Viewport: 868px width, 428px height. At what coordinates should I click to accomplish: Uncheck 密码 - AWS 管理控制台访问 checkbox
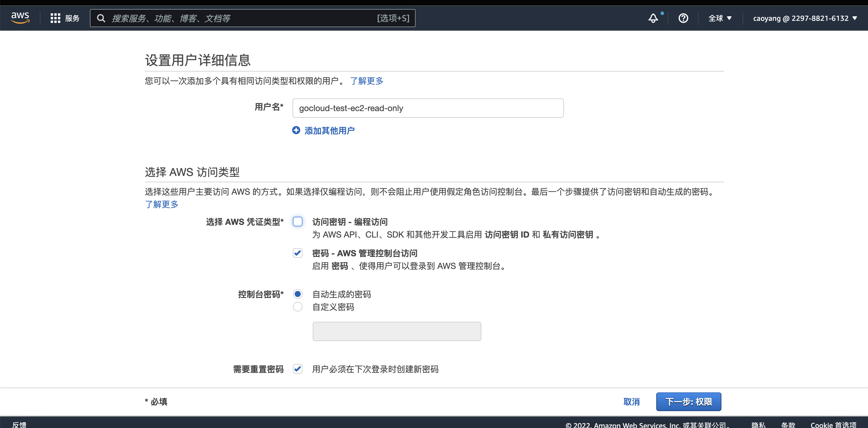pos(298,253)
